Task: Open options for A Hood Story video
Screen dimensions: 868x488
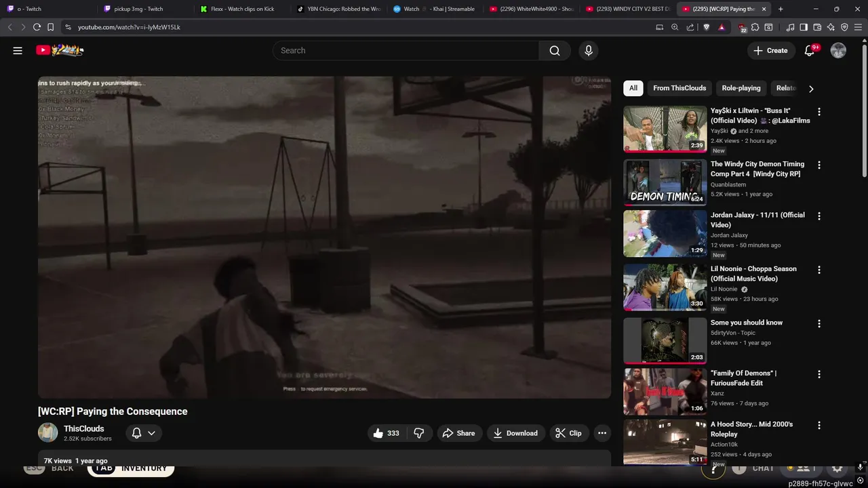Action: pos(819,425)
